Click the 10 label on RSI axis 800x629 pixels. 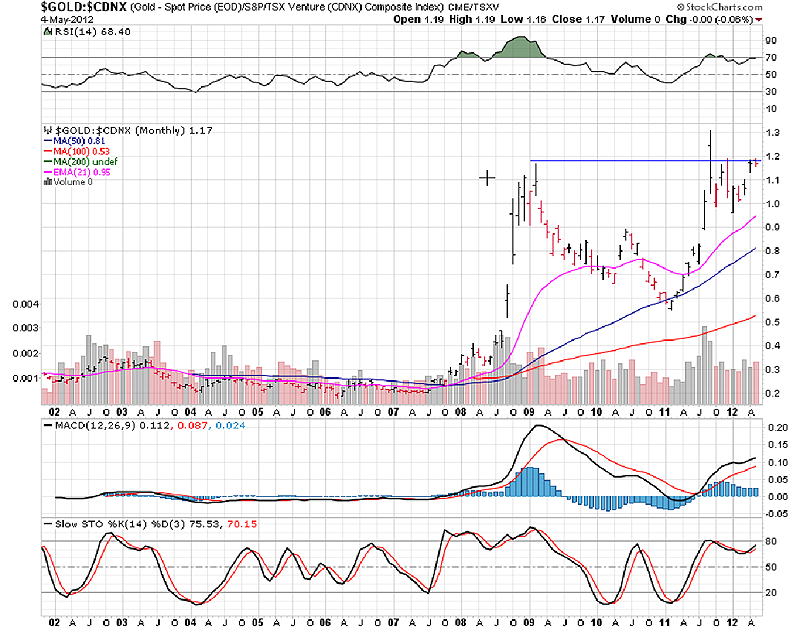pos(771,109)
